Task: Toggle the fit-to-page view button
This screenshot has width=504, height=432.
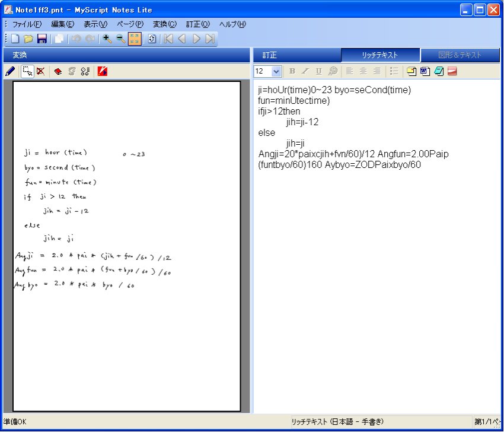Action: 135,39
